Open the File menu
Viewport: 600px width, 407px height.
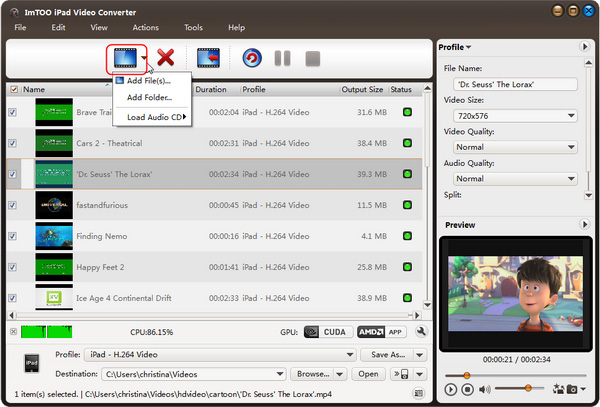(20, 28)
